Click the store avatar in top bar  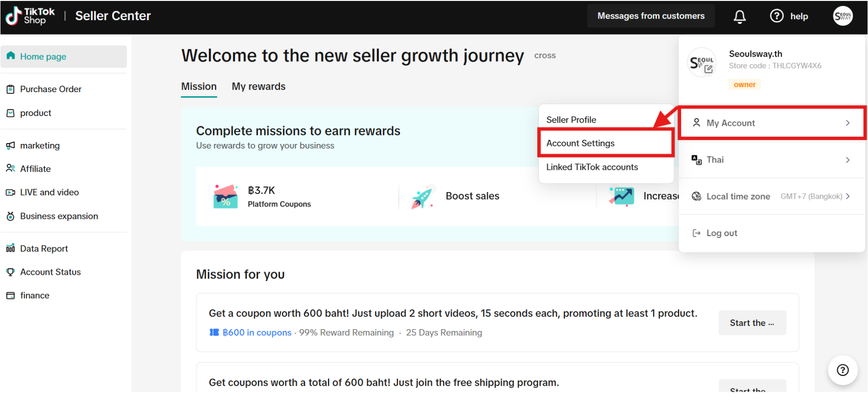click(843, 16)
